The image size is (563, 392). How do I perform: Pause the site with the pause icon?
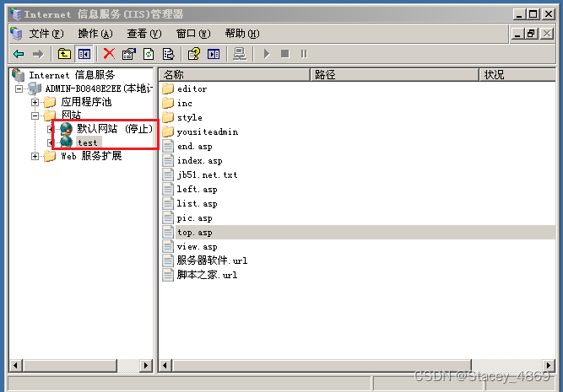304,54
